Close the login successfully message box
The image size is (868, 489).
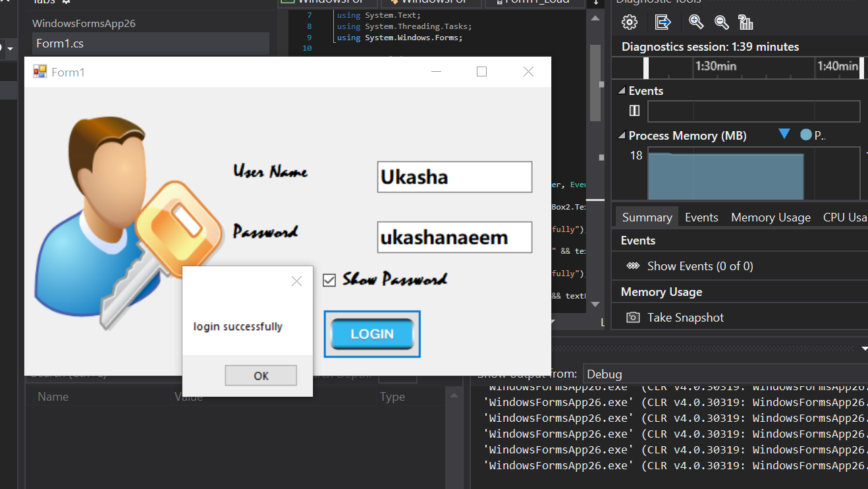click(296, 281)
